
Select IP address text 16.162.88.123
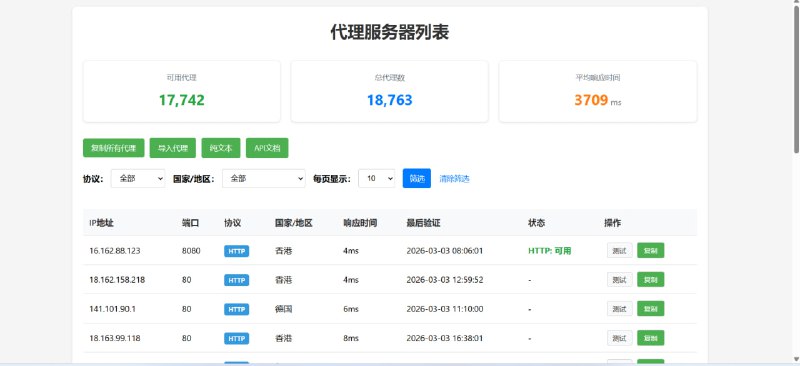[x=115, y=251]
